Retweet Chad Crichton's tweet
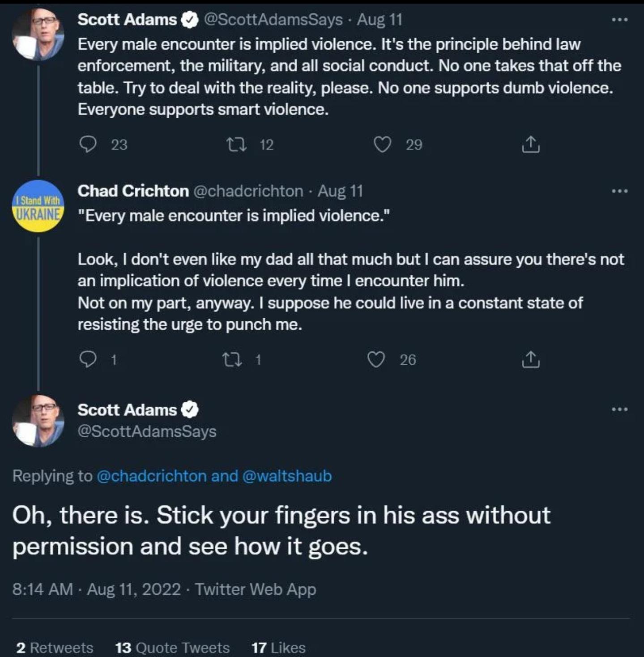Screen dimensions: 644x657 (x=232, y=359)
